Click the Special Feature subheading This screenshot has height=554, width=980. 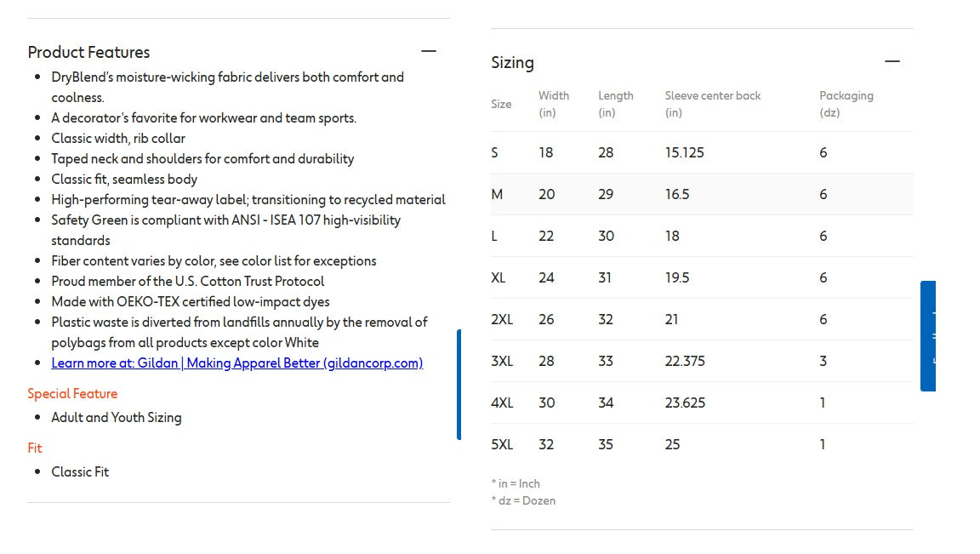[72, 394]
